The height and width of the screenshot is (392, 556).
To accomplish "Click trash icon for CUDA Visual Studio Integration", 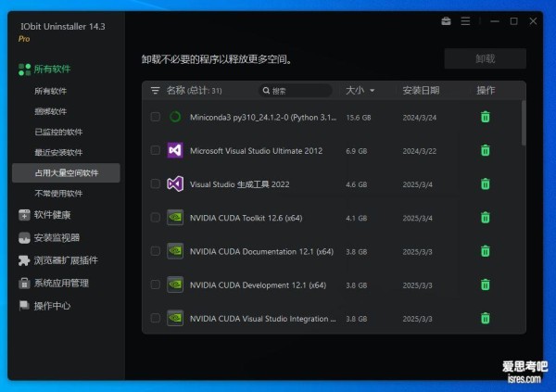I will tap(485, 318).
